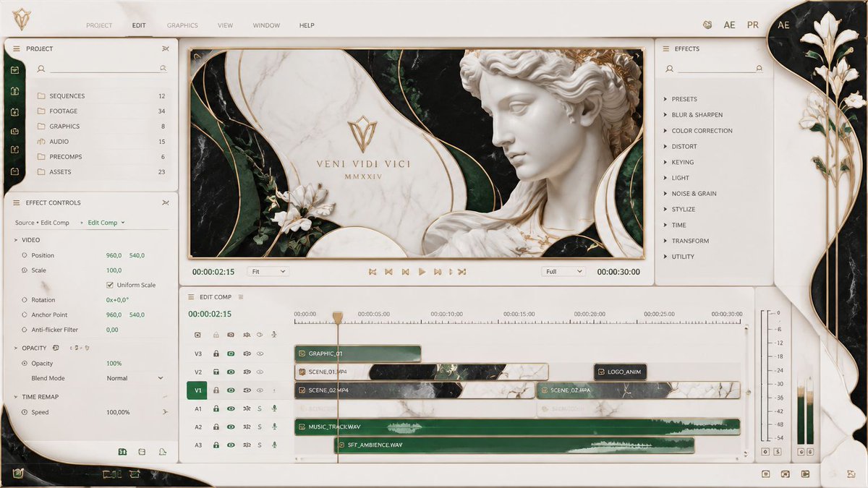Activate the Play button in the monitor
868x488 pixels.
click(422, 272)
